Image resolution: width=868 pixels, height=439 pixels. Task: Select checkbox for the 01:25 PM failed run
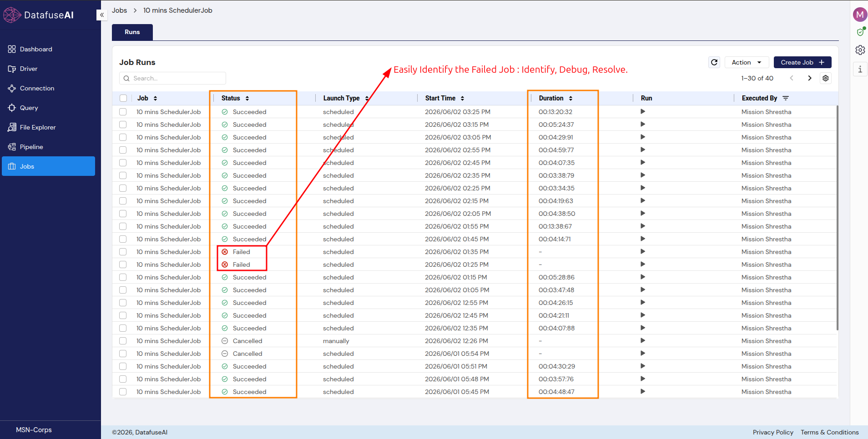pyautogui.click(x=123, y=264)
